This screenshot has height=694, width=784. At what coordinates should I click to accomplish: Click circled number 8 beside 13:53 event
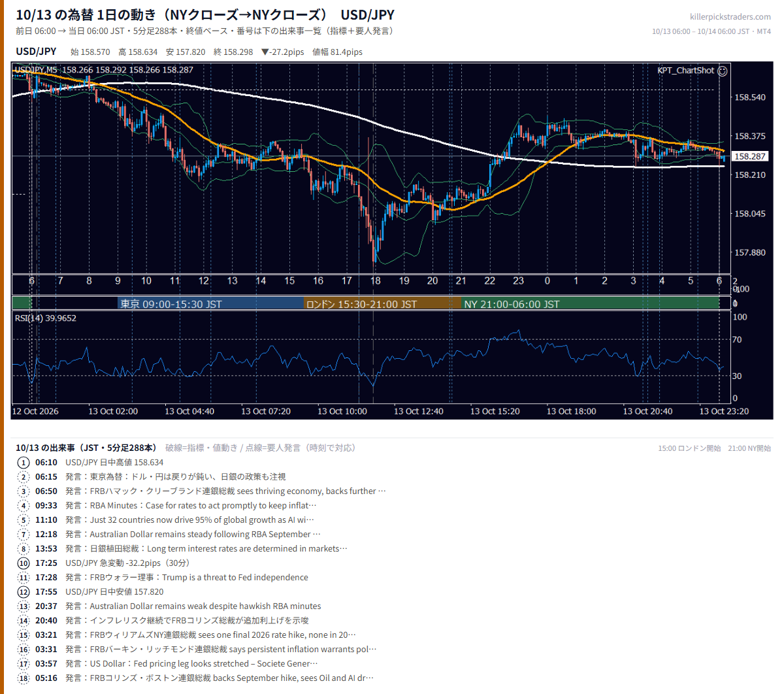[x=24, y=549]
